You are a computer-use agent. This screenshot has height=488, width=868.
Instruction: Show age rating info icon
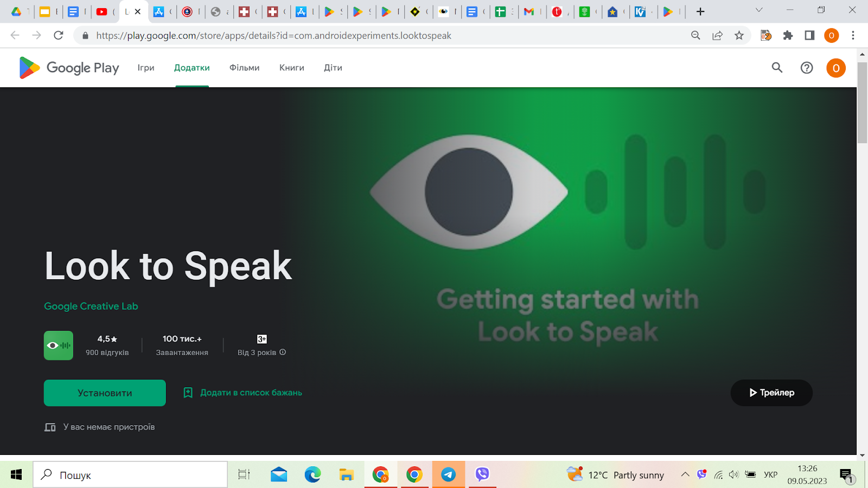(x=283, y=352)
